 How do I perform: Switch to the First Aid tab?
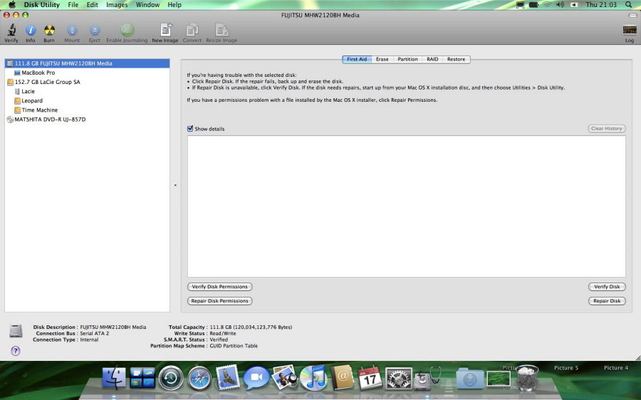(356, 59)
